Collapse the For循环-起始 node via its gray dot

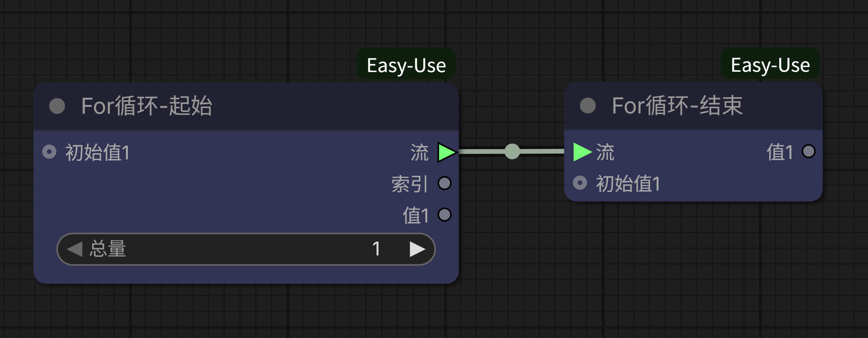click(57, 106)
